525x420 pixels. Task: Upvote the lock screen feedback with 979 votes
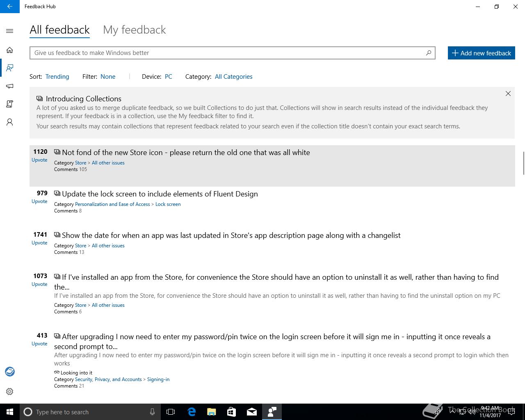pos(39,201)
